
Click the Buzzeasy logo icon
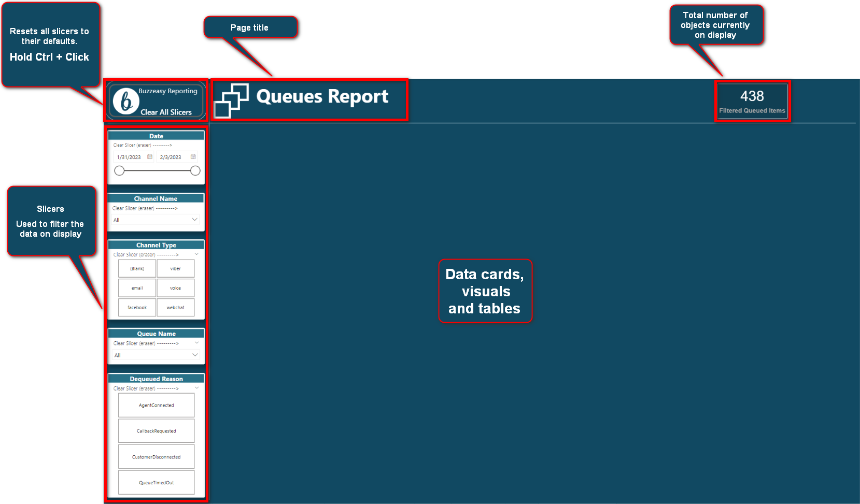[125, 101]
